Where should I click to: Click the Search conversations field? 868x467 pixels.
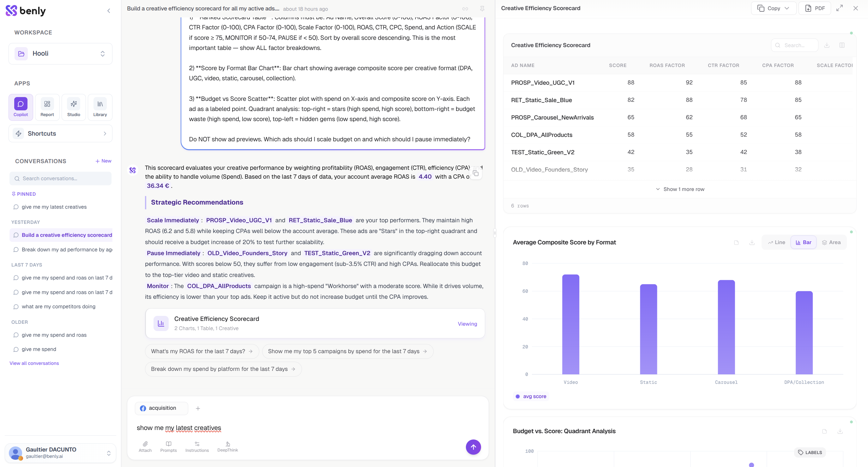point(61,178)
